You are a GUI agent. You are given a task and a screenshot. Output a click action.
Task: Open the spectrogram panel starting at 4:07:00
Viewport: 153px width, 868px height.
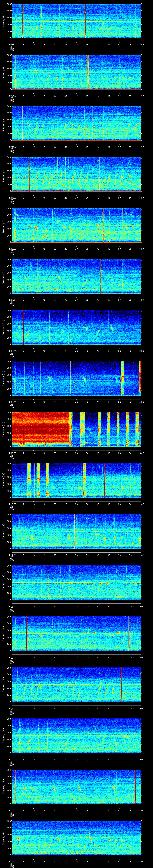[77, 327]
